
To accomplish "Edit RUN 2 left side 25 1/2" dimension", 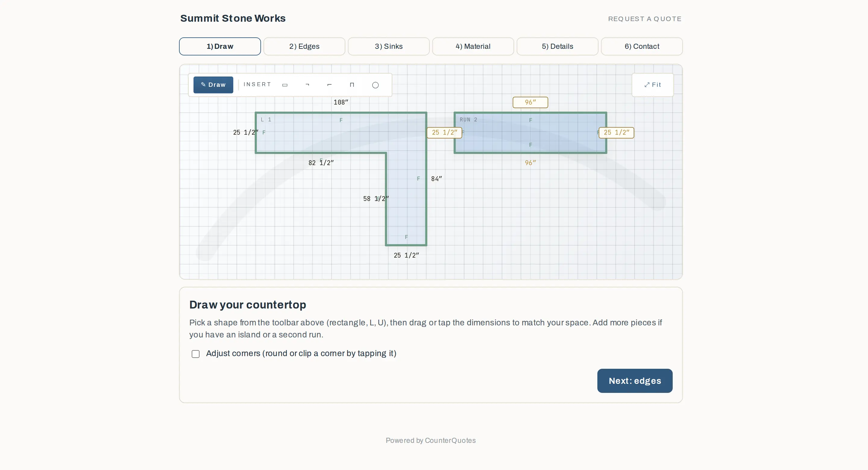I will pyautogui.click(x=445, y=133).
